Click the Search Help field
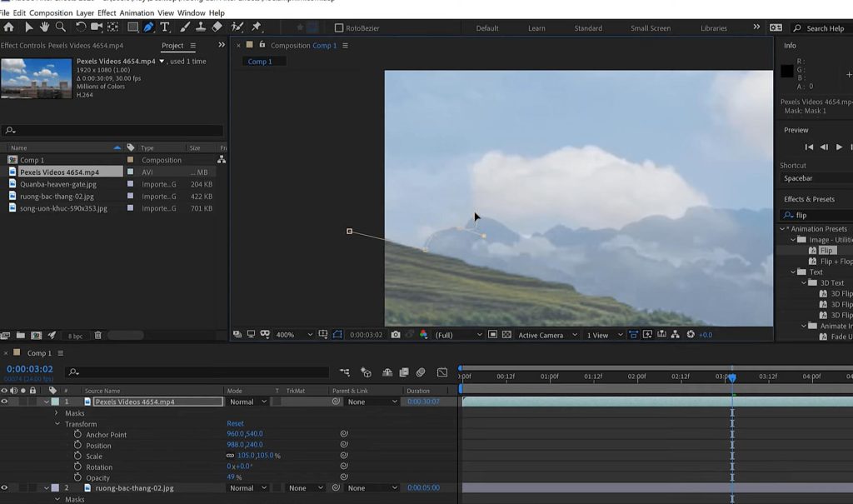853x504 pixels. coord(821,27)
